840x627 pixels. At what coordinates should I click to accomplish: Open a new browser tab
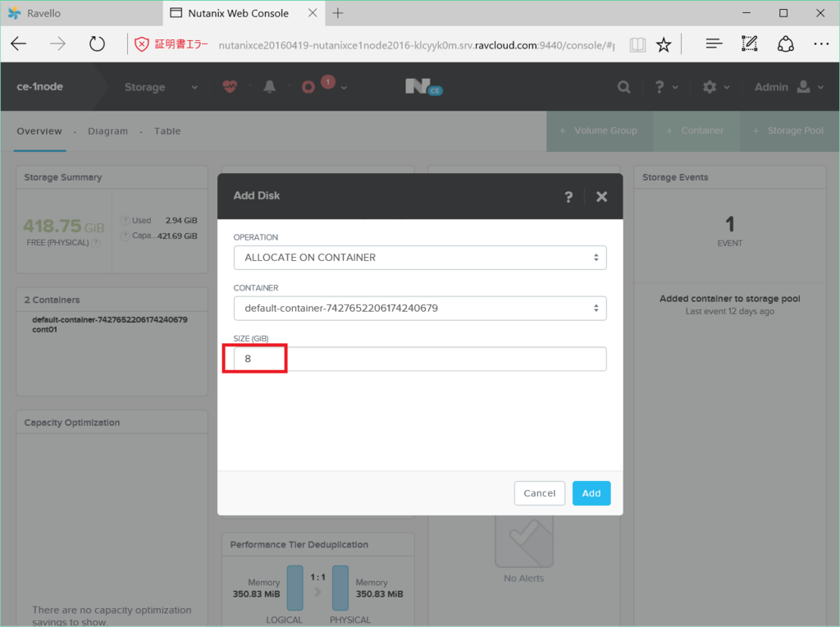(337, 13)
